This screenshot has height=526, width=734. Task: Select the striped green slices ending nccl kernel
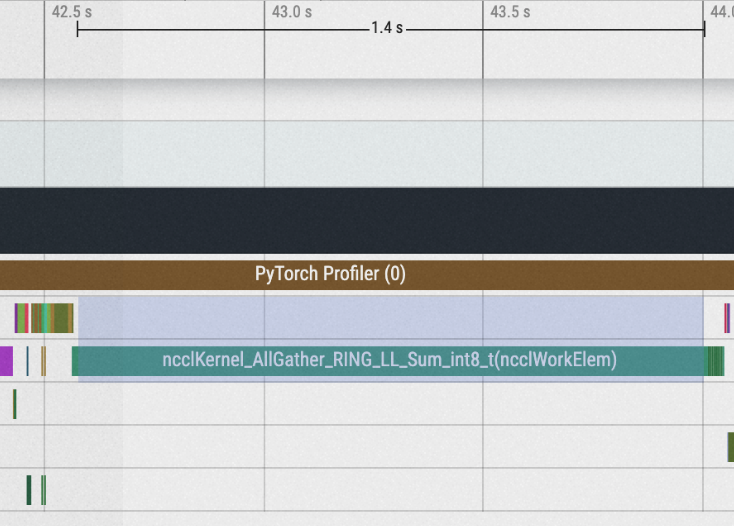[715, 361]
